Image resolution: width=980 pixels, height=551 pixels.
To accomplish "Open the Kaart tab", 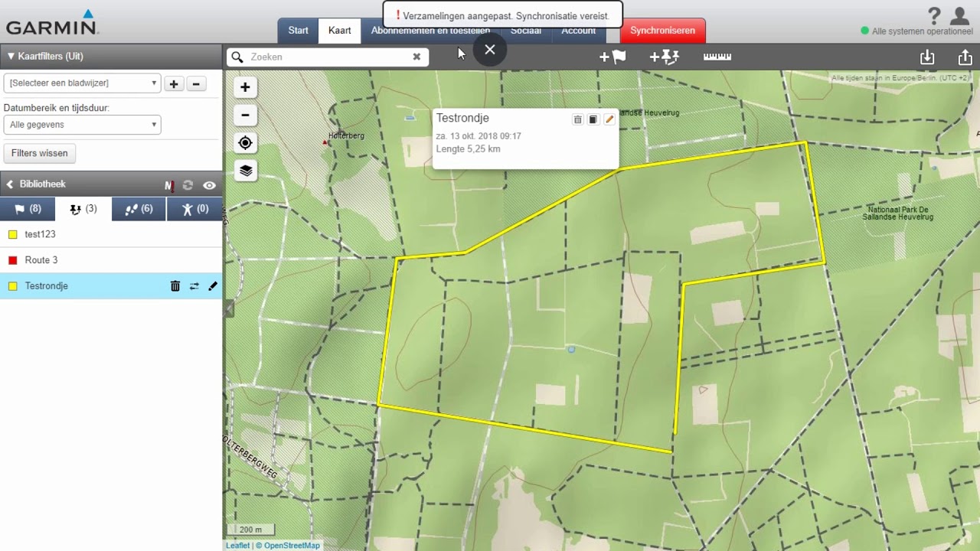I will click(x=340, y=31).
